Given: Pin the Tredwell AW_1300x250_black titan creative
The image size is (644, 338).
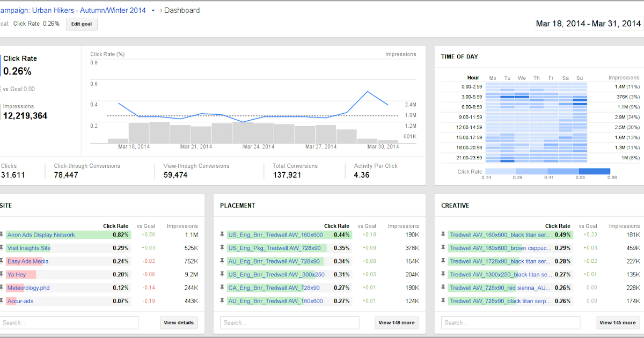Looking at the screenshot, I should (443, 274).
